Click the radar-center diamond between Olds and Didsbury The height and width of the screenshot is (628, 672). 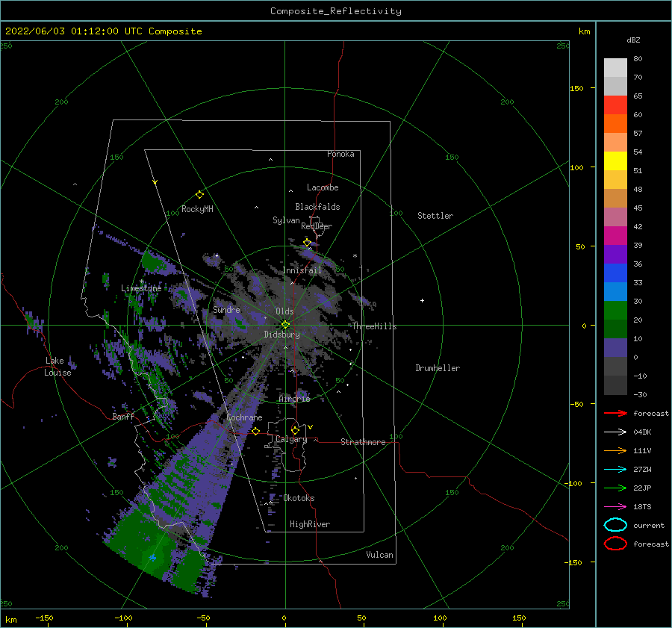(x=285, y=325)
